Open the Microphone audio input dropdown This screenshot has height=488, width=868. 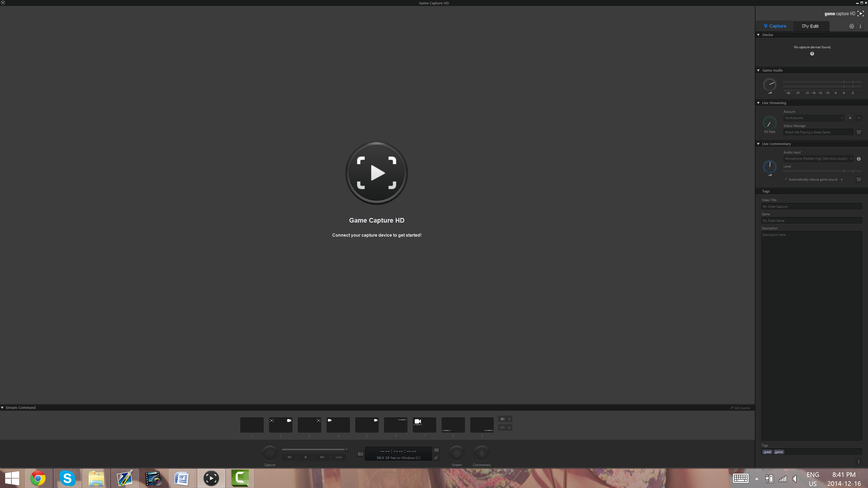pyautogui.click(x=818, y=159)
